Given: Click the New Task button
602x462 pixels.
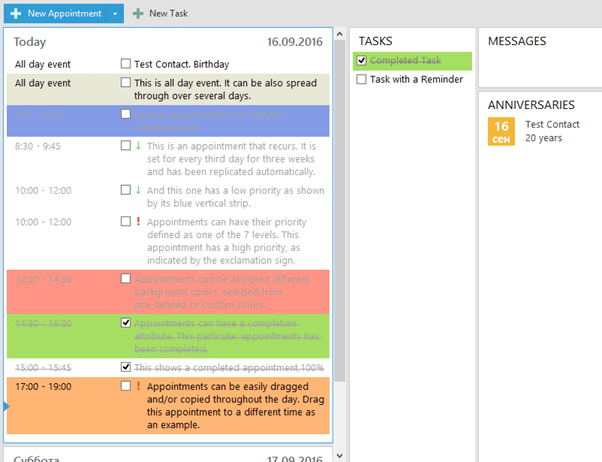Looking at the screenshot, I should pos(160,13).
